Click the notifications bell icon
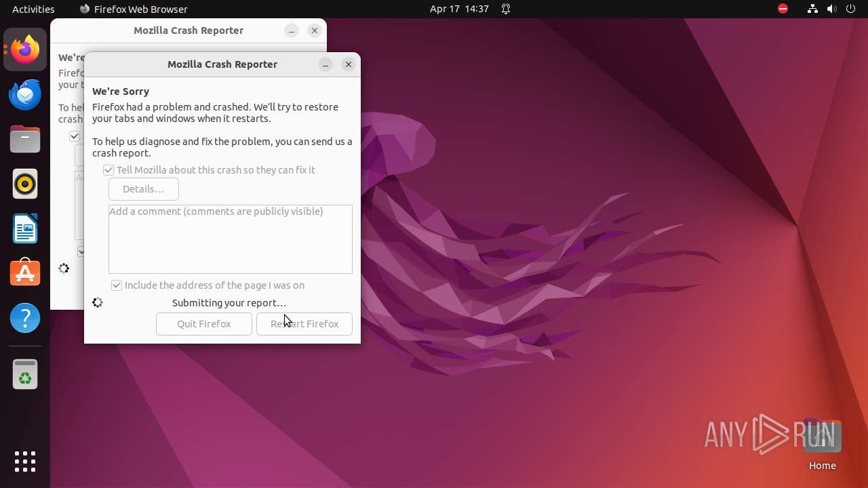This screenshot has height=488, width=868. (x=506, y=9)
